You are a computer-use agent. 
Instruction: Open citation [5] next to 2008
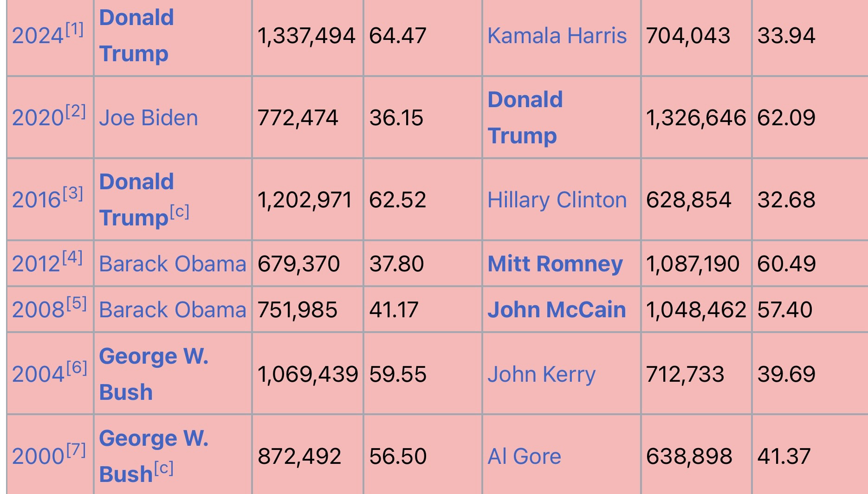click(77, 304)
